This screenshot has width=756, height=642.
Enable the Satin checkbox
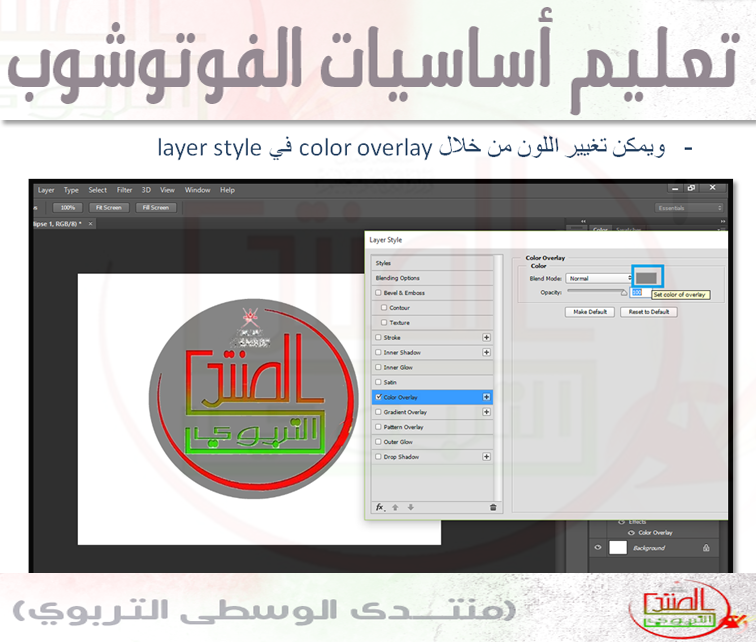pos(378,382)
